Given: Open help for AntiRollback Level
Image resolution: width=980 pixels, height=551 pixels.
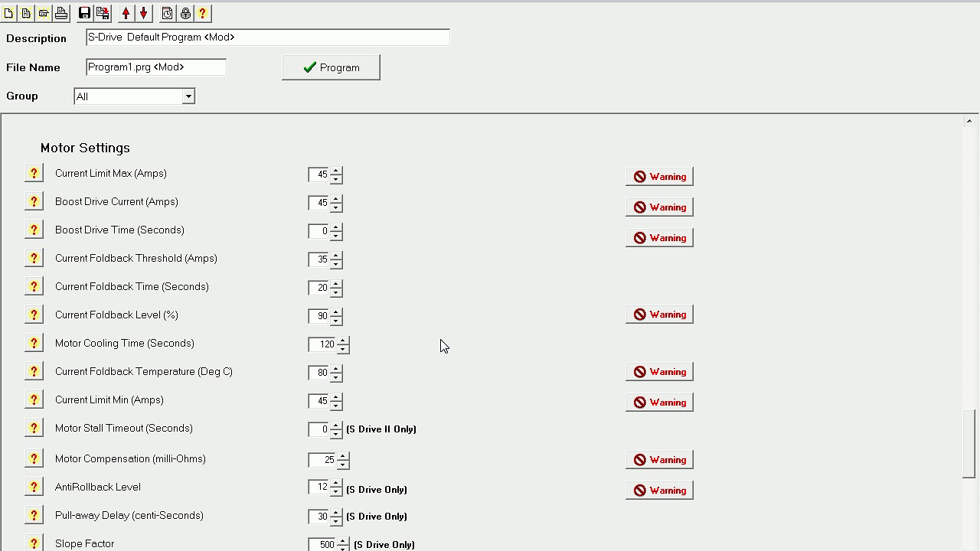Looking at the screenshot, I should click(34, 487).
